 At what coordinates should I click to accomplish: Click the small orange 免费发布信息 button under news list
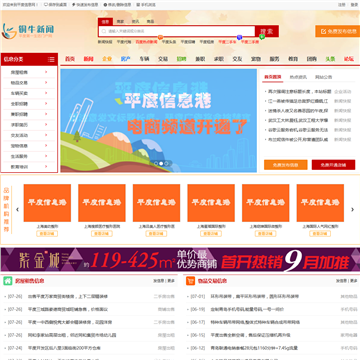coord(286,165)
